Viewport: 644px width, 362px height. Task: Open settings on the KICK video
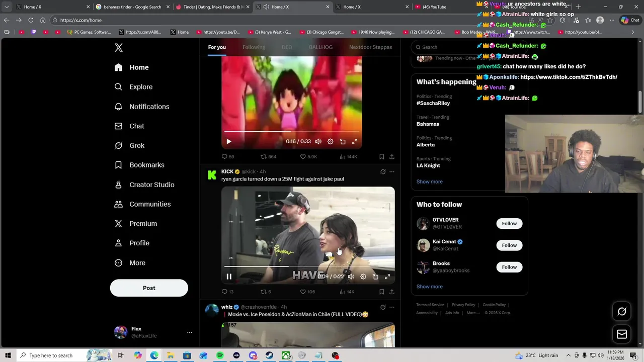(363, 277)
